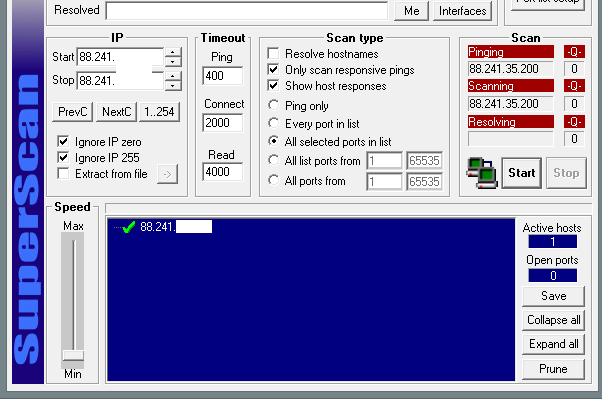Enable Extract from file checkbox
This screenshot has width=602, height=399.
coord(63,174)
